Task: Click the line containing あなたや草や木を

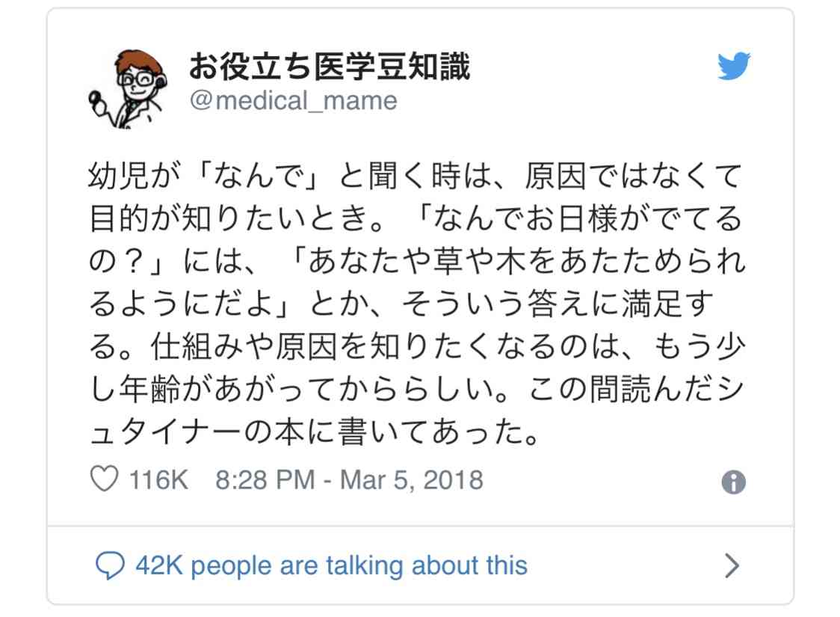Action: tap(417, 262)
